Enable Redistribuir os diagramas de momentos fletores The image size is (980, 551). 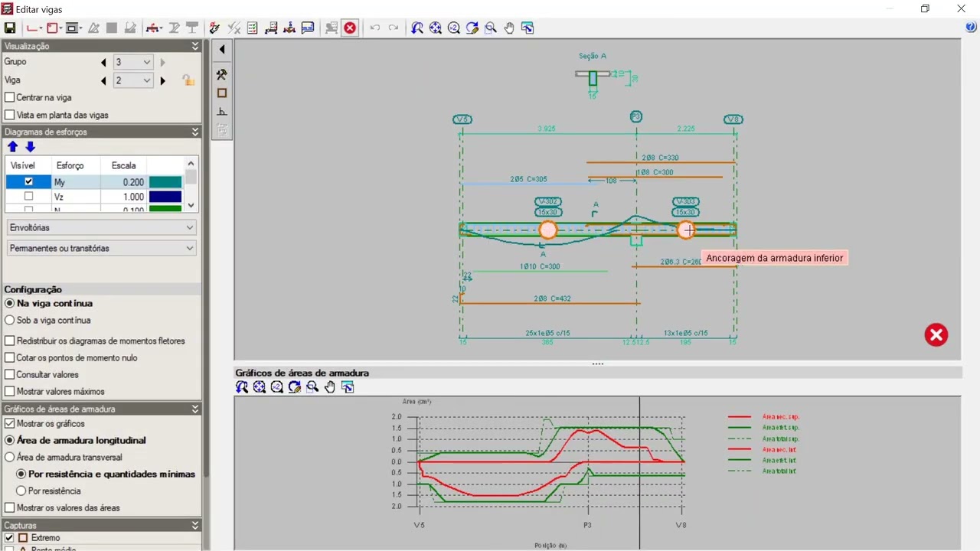[10, 341]
